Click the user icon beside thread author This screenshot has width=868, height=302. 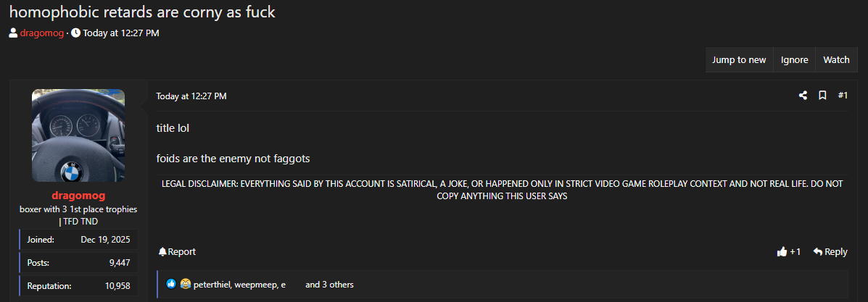pyautogui.click(x=13, y=33)
